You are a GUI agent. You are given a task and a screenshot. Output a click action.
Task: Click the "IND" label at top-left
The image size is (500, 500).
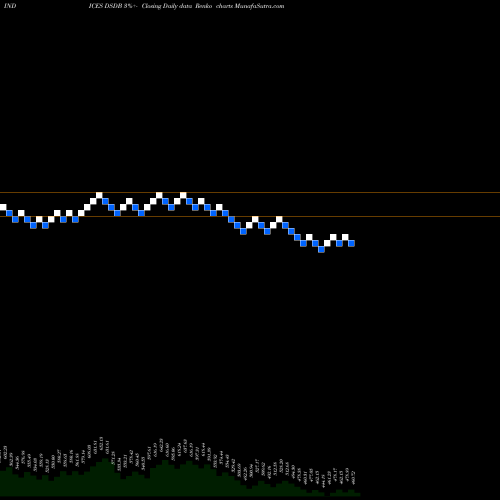point(10,6)
